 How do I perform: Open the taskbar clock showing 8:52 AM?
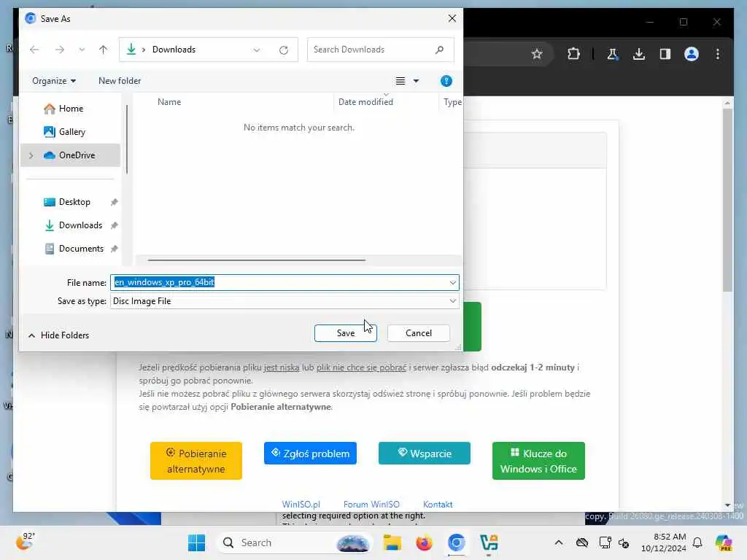pyautogui.click(x=664, y=542)
